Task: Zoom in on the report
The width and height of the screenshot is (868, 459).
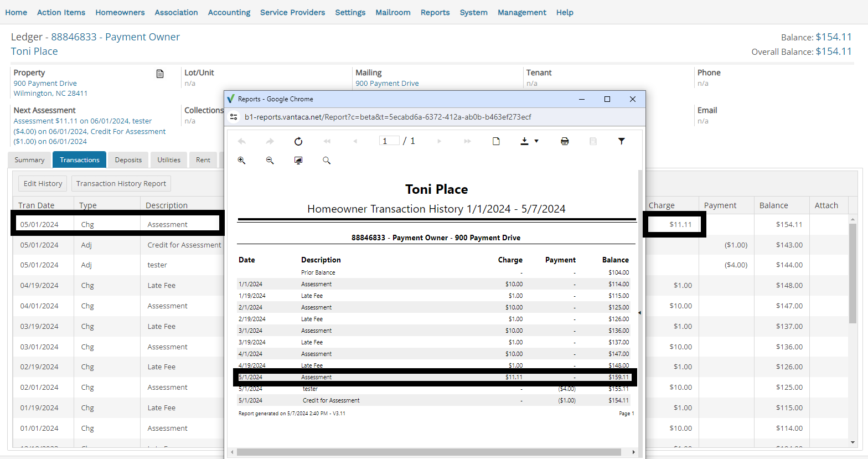Action: (x=242, y=160)
